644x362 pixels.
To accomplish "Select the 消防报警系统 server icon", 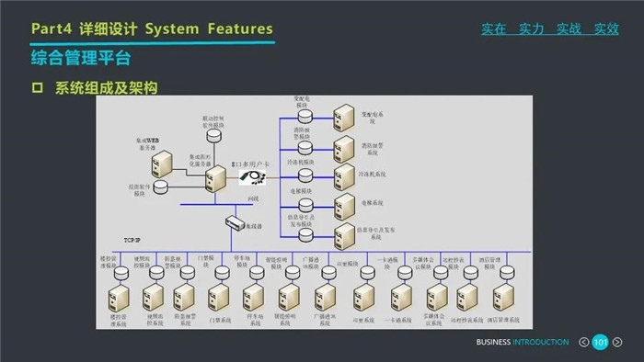I will (344, 149).
